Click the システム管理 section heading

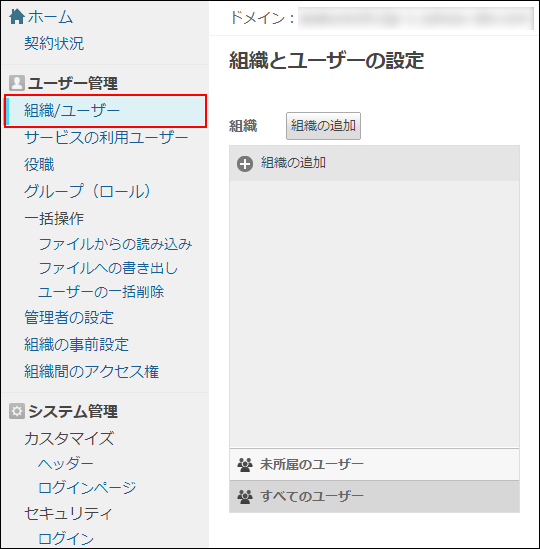73,411
